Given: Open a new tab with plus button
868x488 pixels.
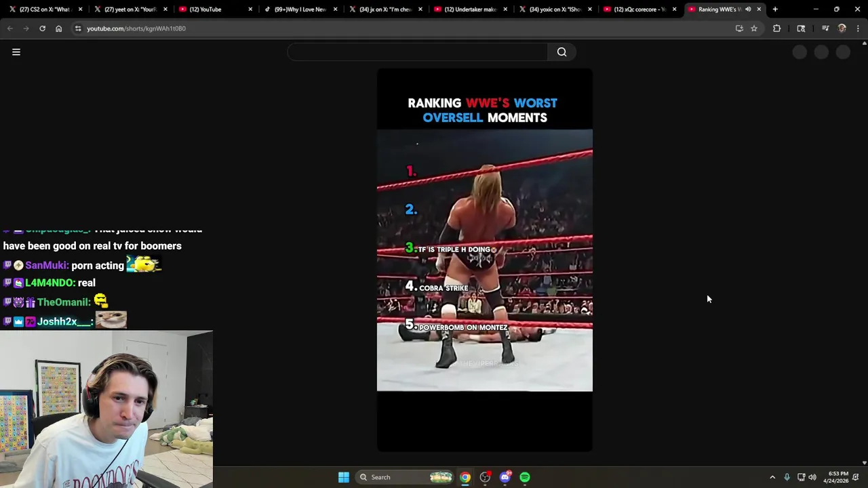Looking at the screenshot, I should [x=775, y=9].
